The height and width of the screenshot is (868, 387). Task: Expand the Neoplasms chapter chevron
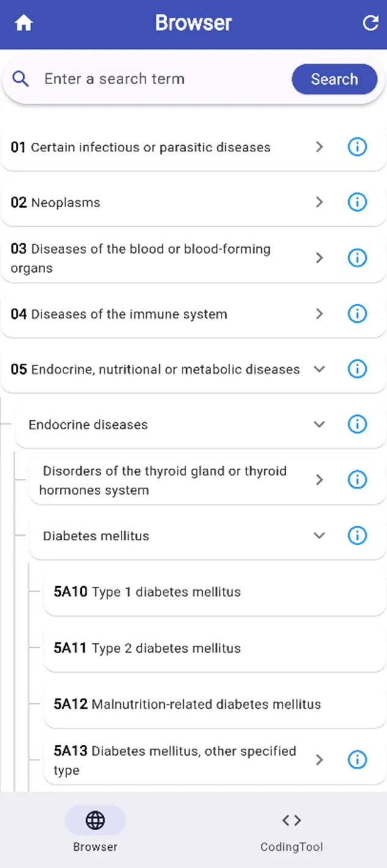tap(319, 202)
